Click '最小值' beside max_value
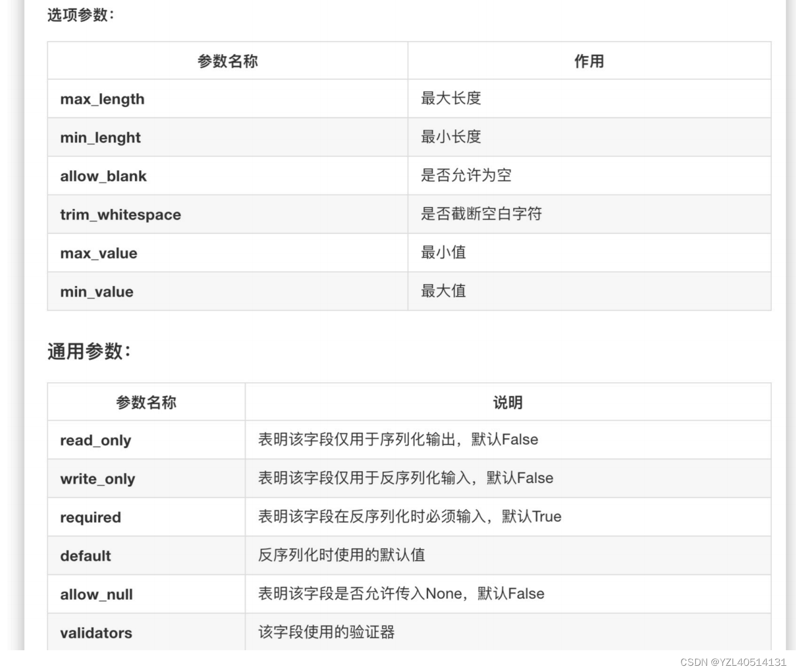This screenshot has height=672, width=796. (x=444, y=252)
